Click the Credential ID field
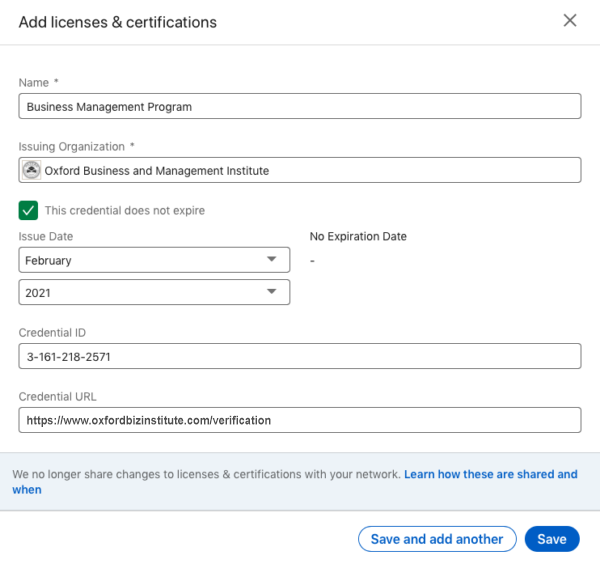Image resolution: width=600 pixels, height=564 pixels. pos(300,356)
